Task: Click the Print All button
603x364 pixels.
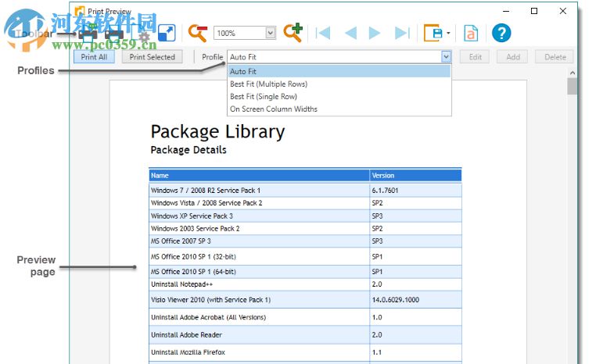Action: click(94, 57)
